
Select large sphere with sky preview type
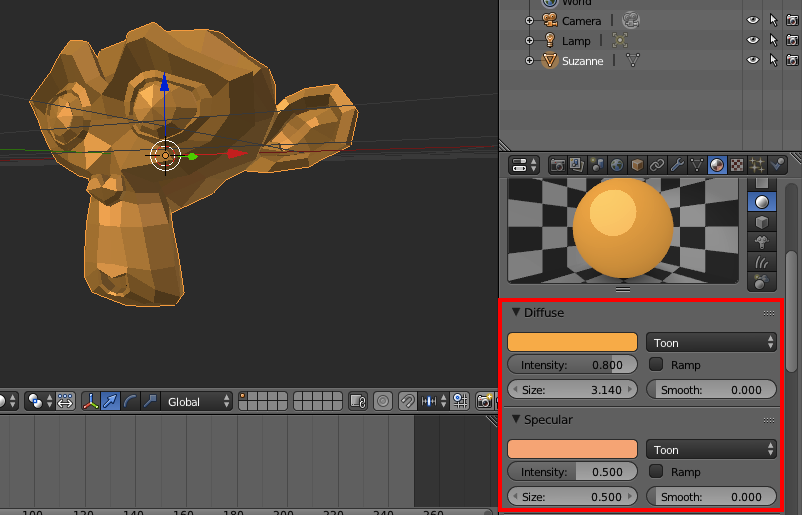click(762, 282)
